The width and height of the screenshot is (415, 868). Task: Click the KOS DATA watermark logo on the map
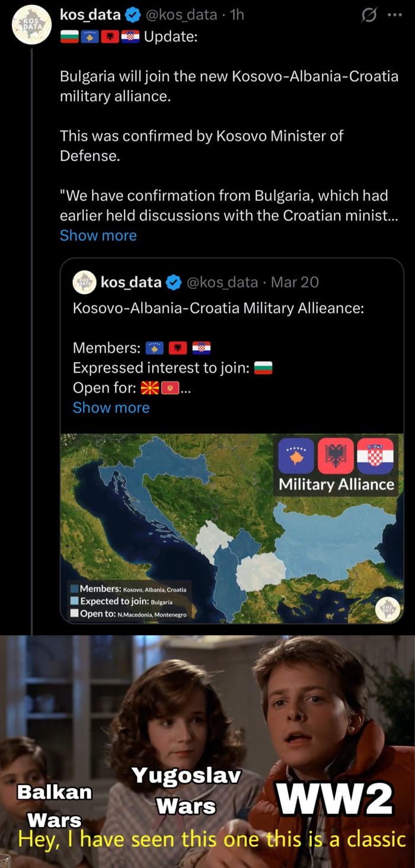coord(387,610)
